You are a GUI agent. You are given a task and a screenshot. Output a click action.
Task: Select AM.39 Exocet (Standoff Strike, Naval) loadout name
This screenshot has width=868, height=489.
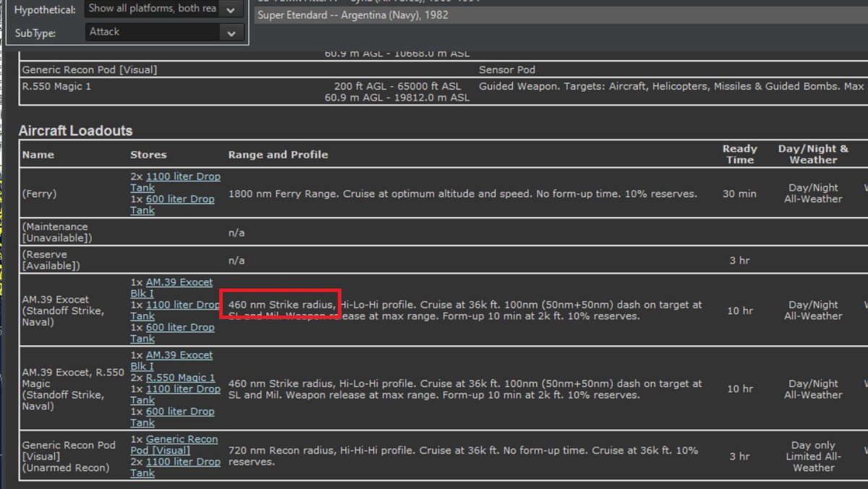[63, 310]
